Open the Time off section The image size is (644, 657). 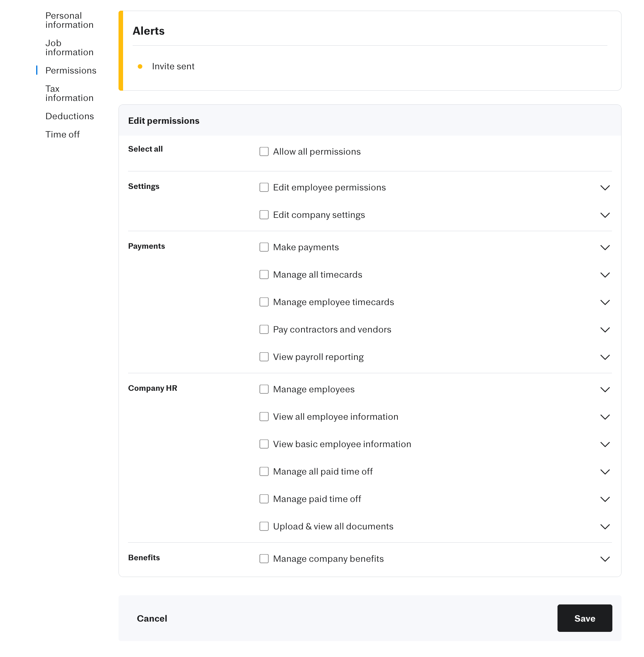coord(62,134)
